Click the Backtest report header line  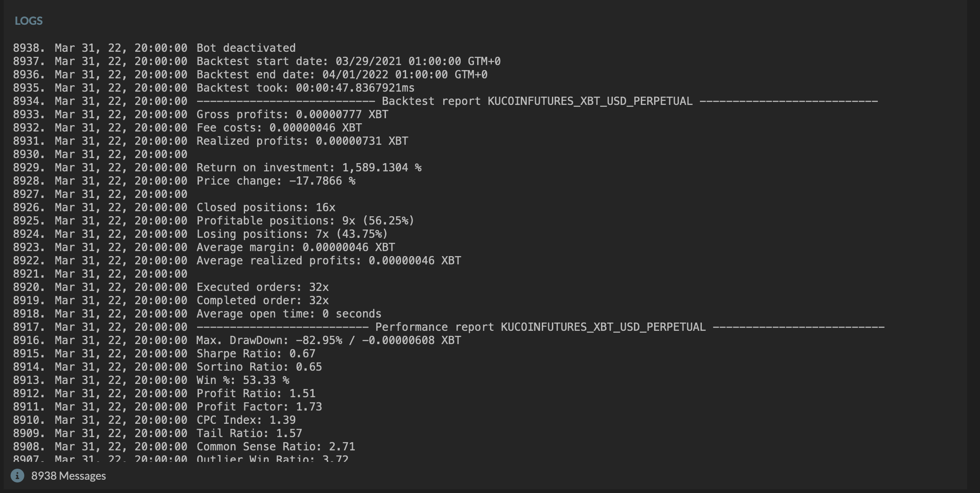coord(446,101)
